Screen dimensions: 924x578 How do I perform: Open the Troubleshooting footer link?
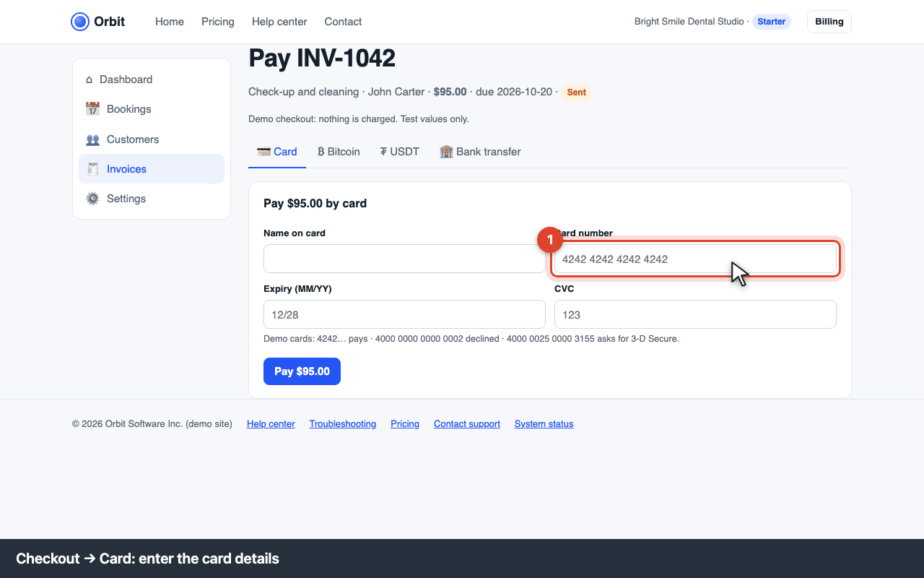click(x=343, y=424)
